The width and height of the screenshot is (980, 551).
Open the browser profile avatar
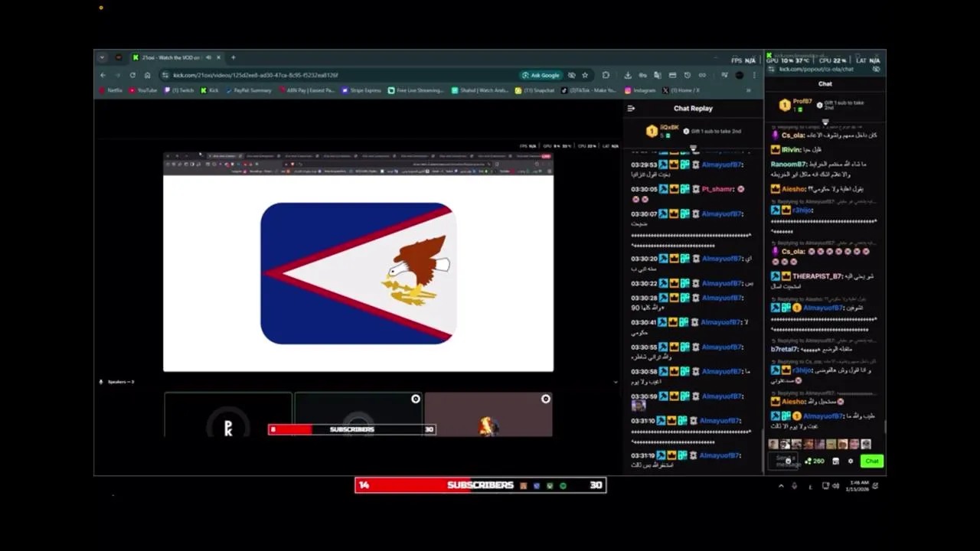point(739,75)
